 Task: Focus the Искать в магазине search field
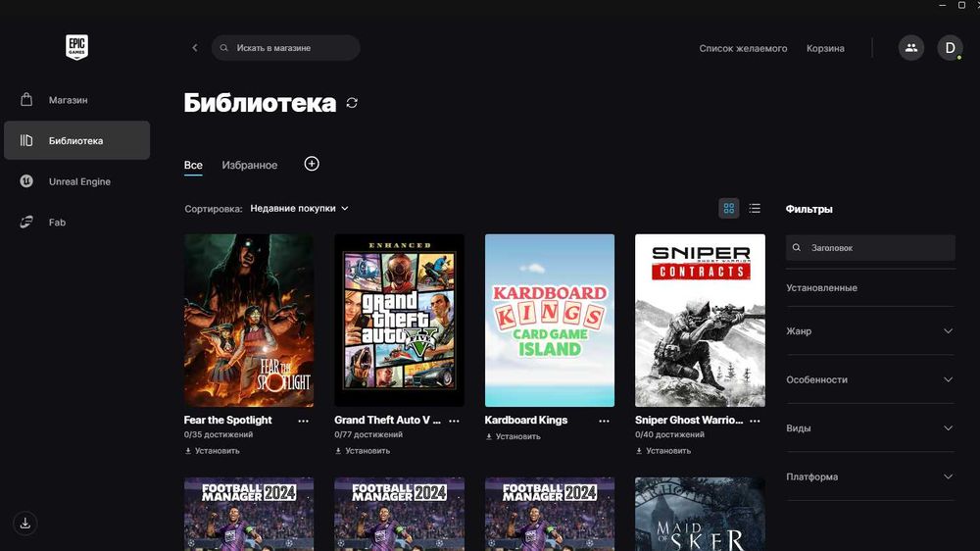[285, 47]
